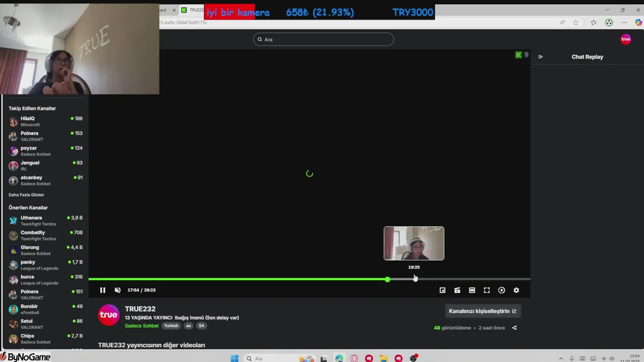Image resolution: width=644 pixels, height=362 pixels.
Task: Click the Kick logo on player
Action: (x=519, y=55)
